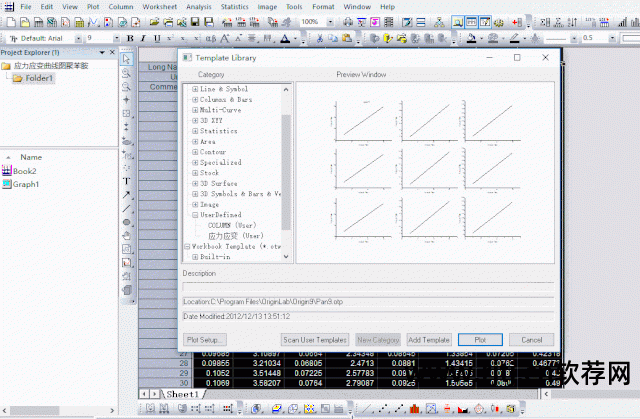Select the 应力应变 (User) template
Viewport: 640px width, 419px height.
click(x=236, y=236)
